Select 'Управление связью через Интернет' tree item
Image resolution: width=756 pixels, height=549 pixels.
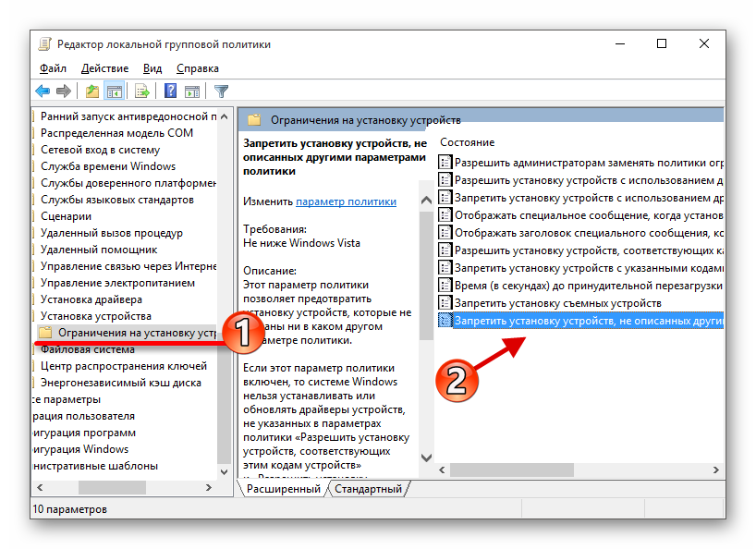[x=128, y=266]
